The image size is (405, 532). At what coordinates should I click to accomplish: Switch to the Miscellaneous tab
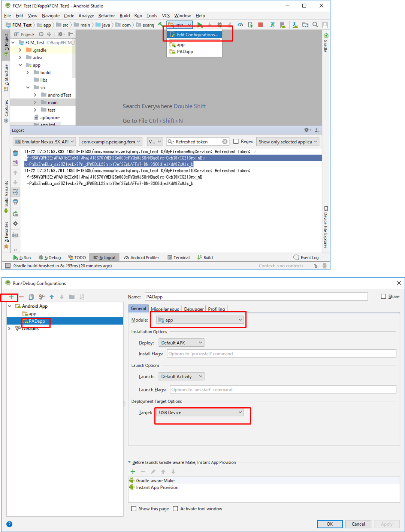pos(165,309)
